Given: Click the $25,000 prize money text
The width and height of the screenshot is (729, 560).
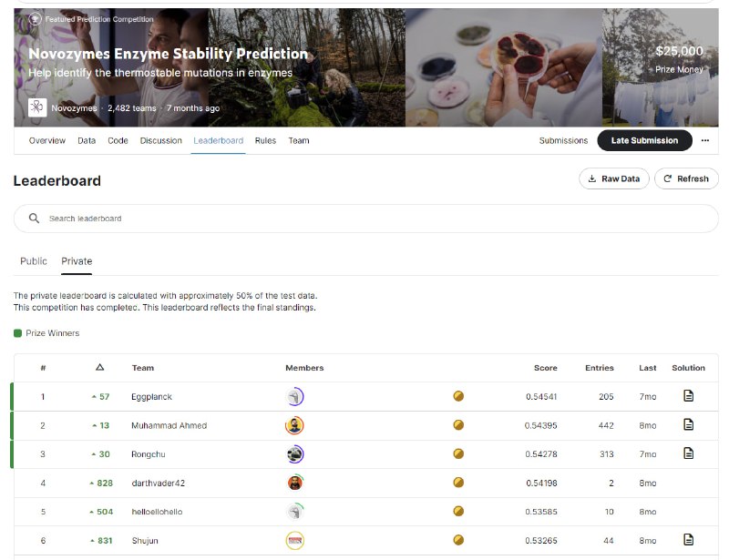Looking at the screenshot, I should coord(679,51).
